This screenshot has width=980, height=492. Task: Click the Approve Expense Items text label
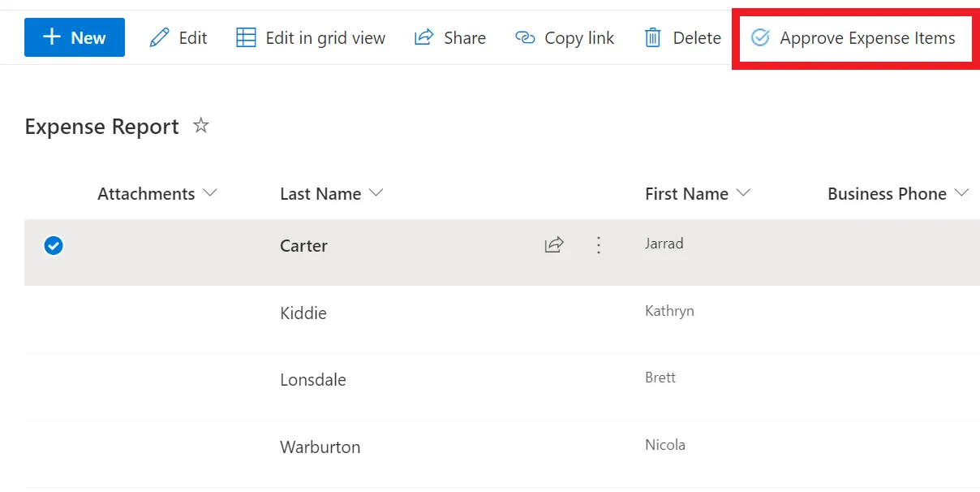tap(867, 37)
